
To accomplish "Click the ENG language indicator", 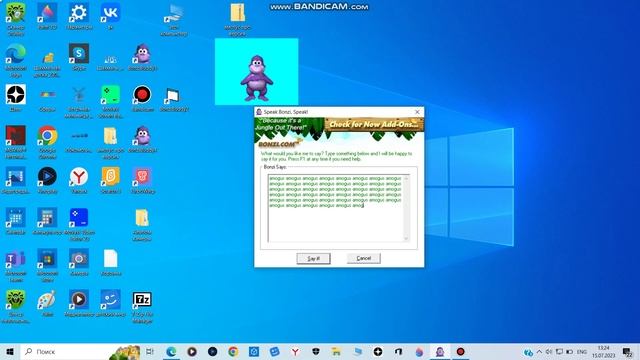I will (x=582, y=351).
